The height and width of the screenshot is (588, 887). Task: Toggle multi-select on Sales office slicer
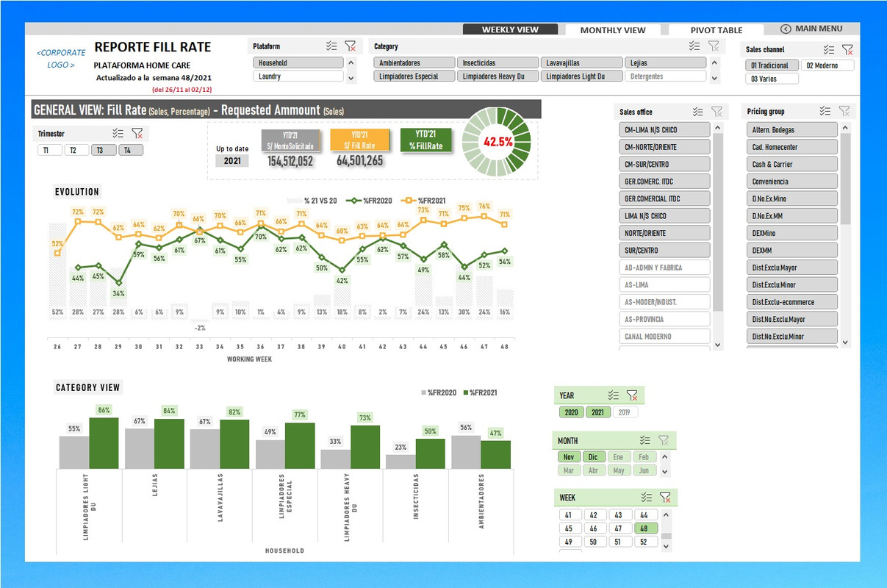(698, 112)
